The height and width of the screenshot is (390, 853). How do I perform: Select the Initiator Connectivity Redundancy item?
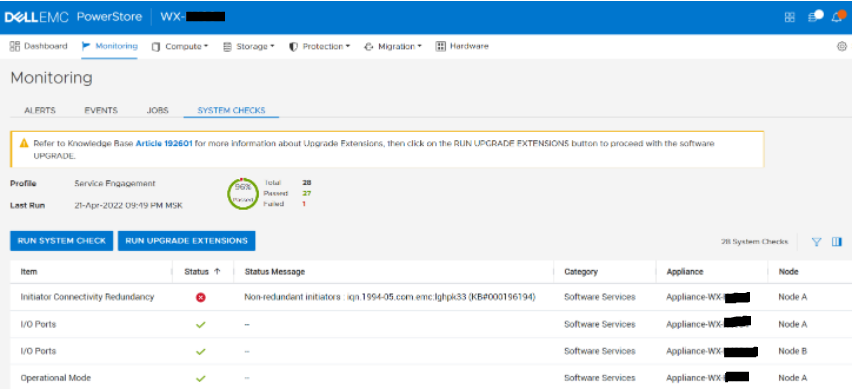[87, 297]
